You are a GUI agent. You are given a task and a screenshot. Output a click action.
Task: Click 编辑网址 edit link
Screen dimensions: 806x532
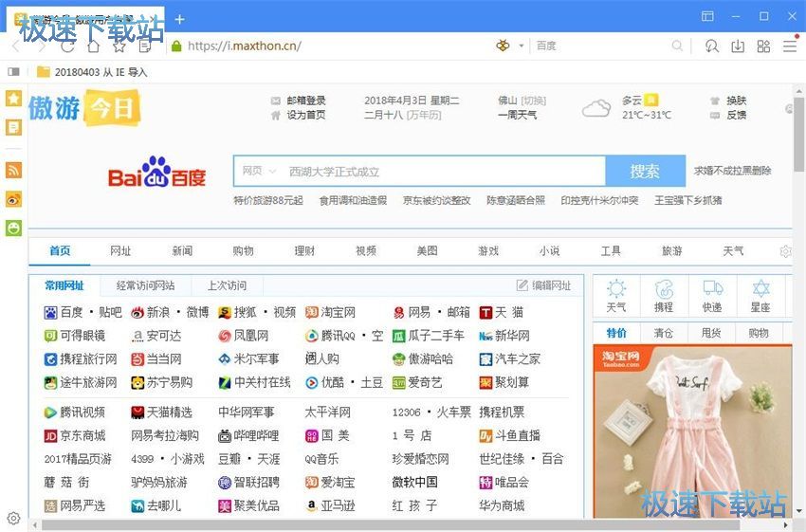(544, 285)
